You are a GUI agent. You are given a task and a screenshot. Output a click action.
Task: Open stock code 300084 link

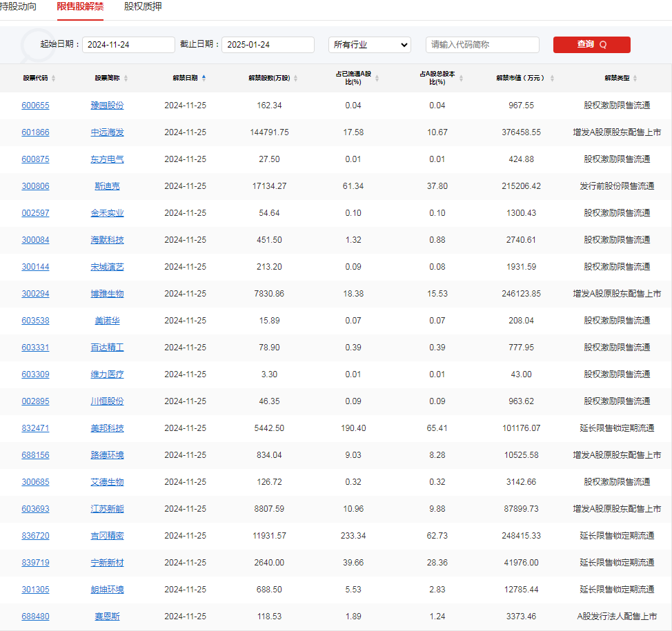[x=36, y=240]
